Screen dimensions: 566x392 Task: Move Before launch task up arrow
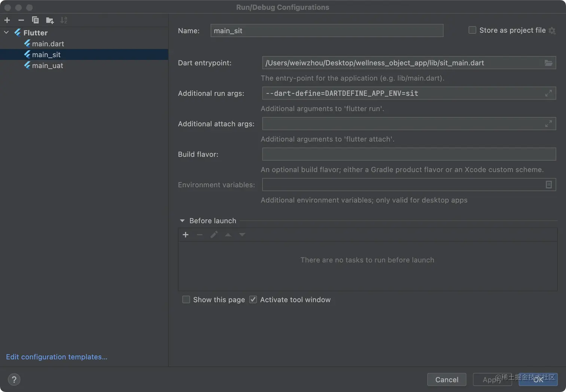(x=228, y=235)
